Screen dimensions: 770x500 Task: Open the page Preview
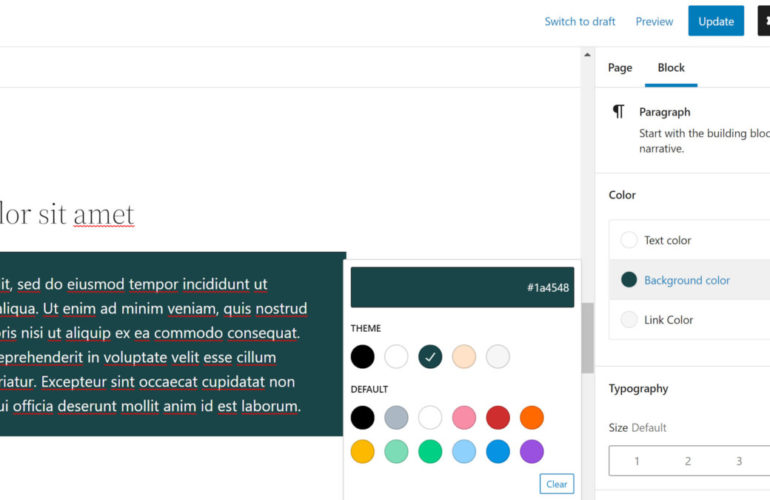pos(654,21)
